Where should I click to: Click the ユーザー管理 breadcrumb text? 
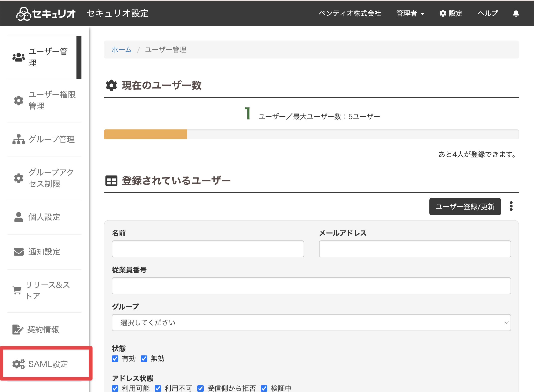(166, 50)
